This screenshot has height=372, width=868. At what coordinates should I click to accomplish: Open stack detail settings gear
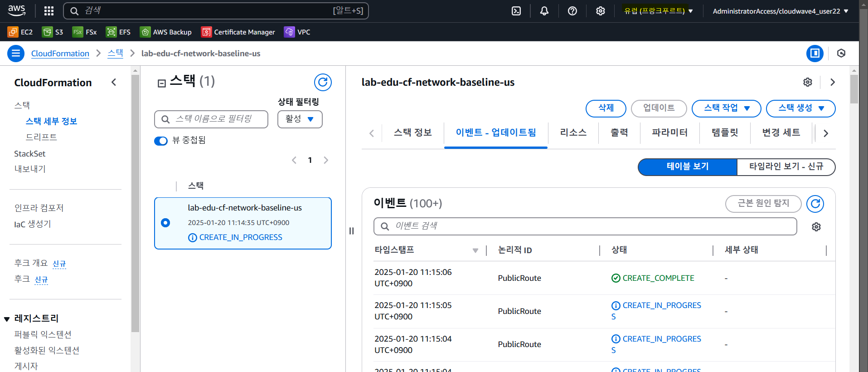point(808,82)
